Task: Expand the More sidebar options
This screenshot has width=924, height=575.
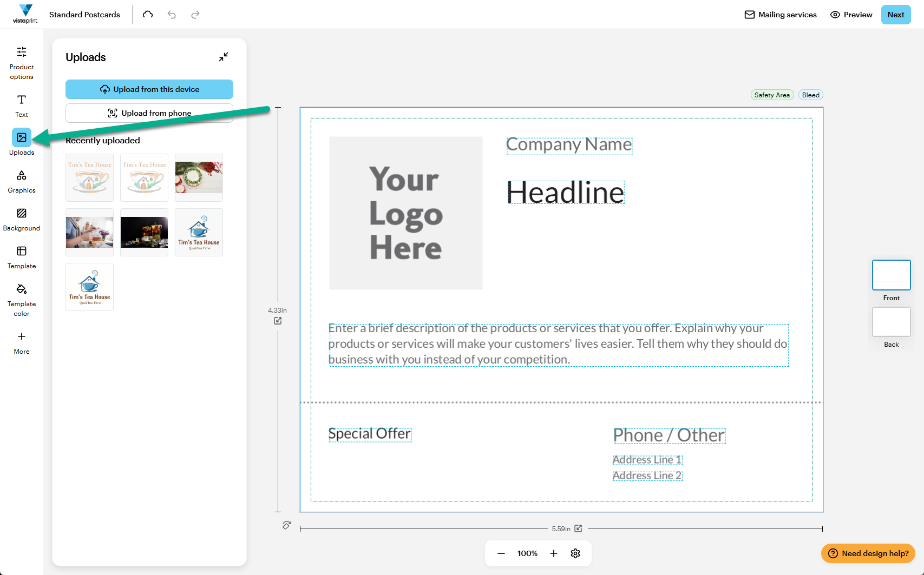Action: pyautogui.click(x=22, y=343)
